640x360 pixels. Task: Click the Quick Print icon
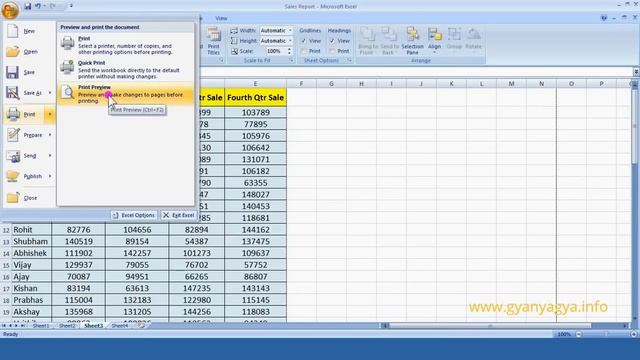click(x=67, y=67)
